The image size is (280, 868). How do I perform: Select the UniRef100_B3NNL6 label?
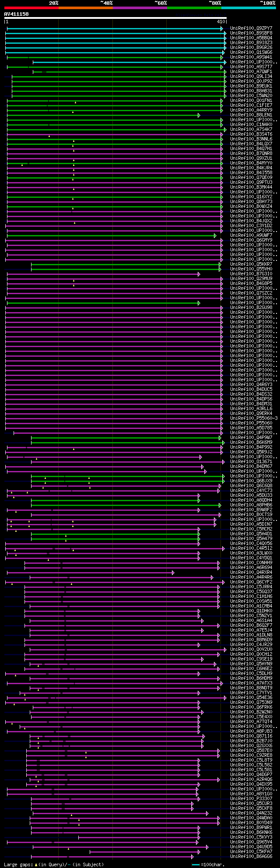[x=251, y=139]
